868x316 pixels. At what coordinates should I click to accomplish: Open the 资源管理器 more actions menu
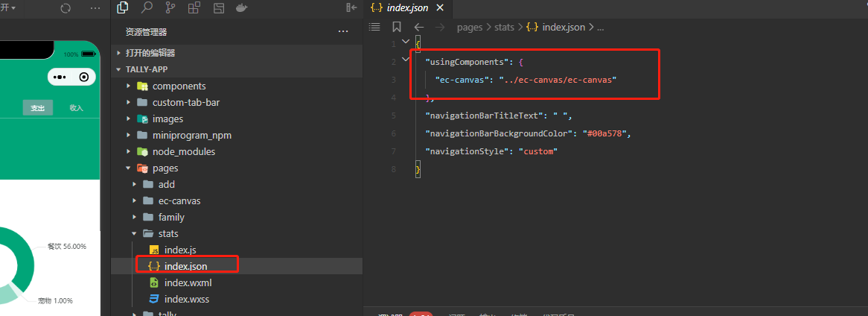343,31
